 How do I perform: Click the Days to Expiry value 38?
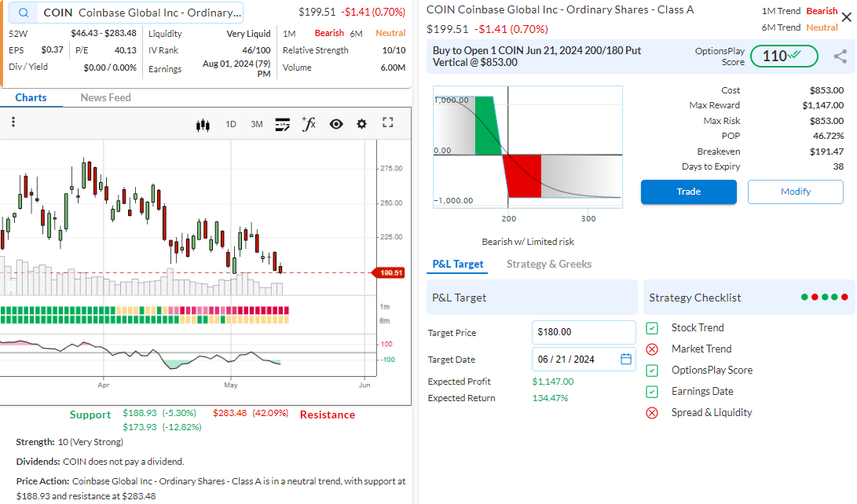click(838, 166)
